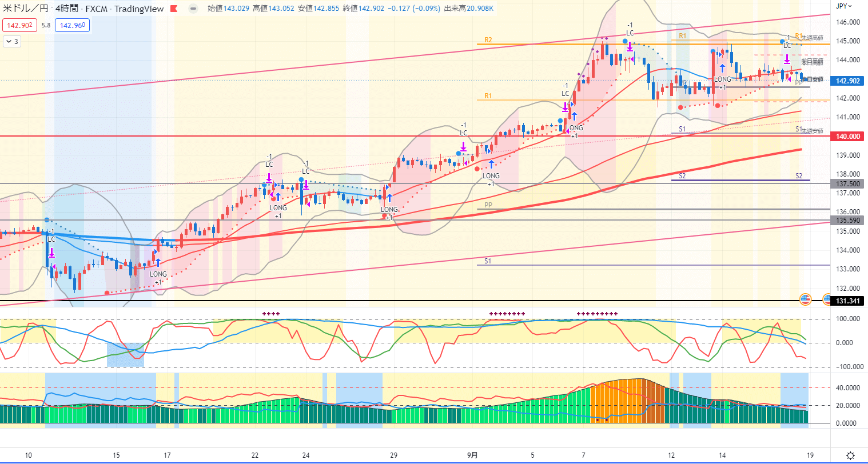Click the red flag icon beside TradingView
This screenshot has width=868, height=464.
pyautogui.click(x=174, y=9)
